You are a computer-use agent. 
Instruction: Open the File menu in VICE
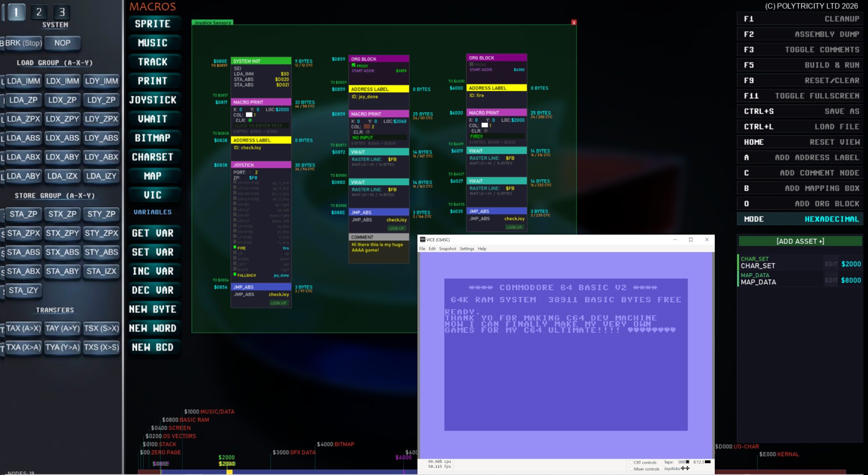tap(422, 249)
